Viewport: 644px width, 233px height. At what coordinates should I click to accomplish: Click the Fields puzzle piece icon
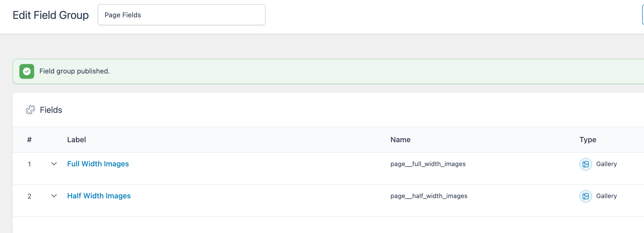coord(30,110)
